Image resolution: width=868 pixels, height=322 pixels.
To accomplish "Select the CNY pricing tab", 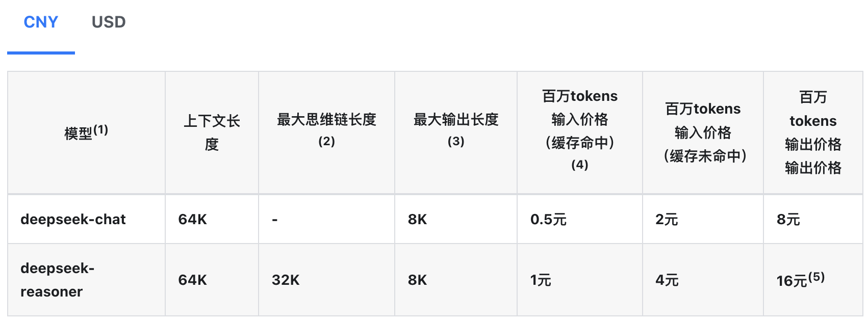I will [41, 22].
